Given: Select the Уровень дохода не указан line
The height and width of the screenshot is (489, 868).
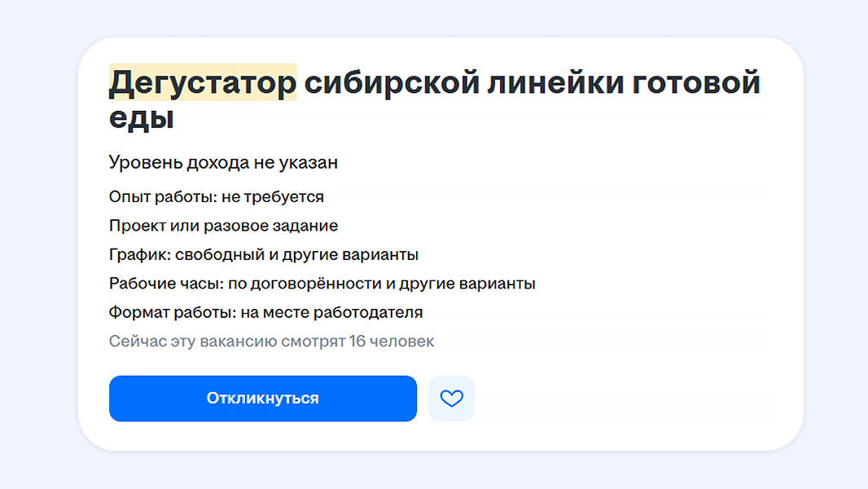Looking at the screenshot, I should coord(223,163).
